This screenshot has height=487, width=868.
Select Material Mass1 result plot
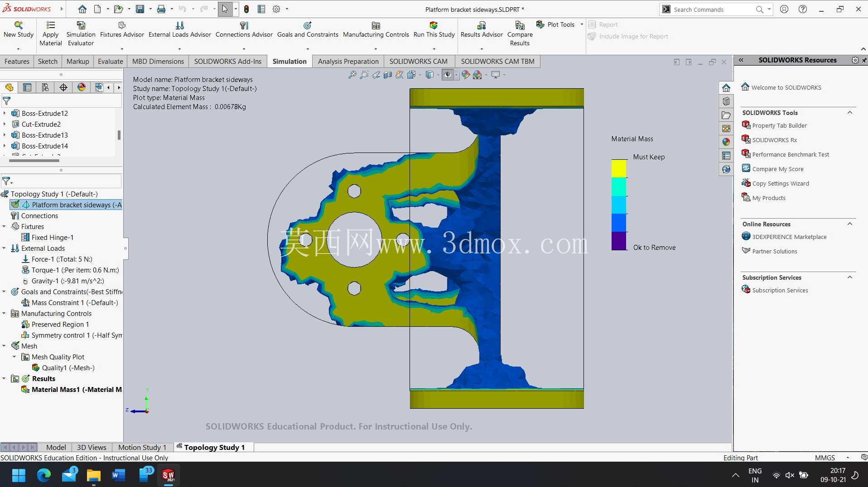click(x=76, y=389)
